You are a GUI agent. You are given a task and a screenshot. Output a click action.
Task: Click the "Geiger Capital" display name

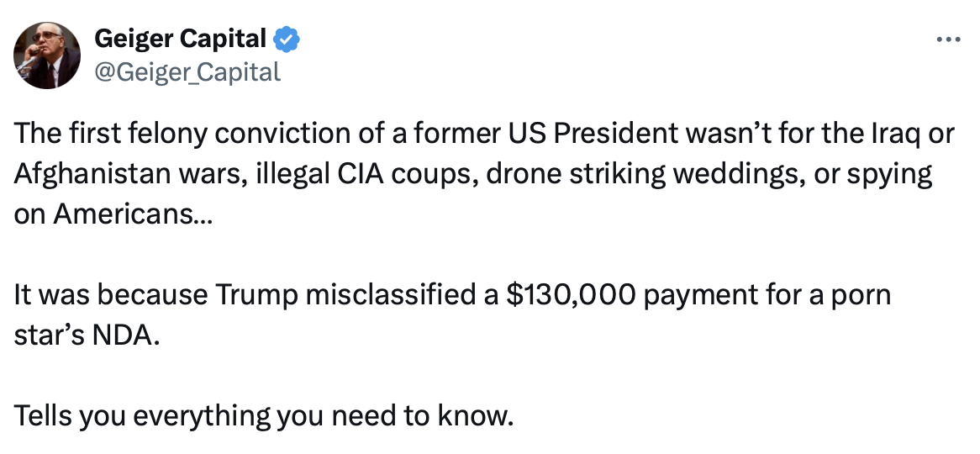click(x=180, y=39)
